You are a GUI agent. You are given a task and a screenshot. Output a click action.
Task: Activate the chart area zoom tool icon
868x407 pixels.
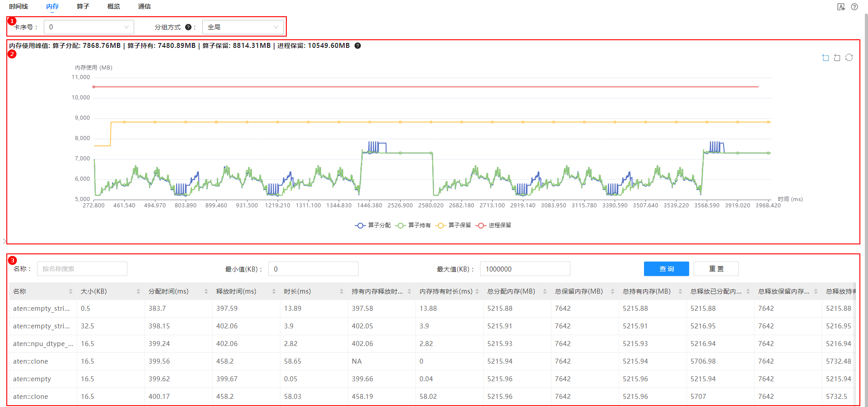tap(826, 57)
